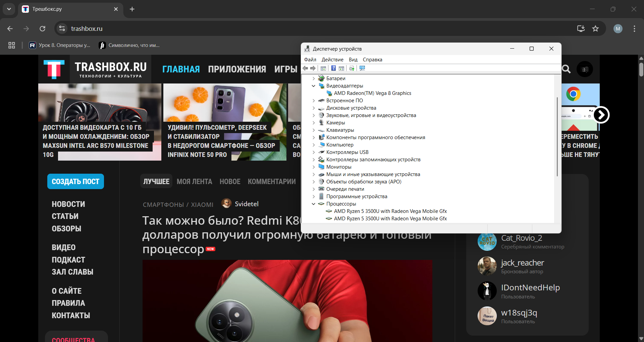Image resolution: width=644 pixels, height=342 pixels.
Task: Open the tab search dropdown arrow
Action: click(9, 9)
